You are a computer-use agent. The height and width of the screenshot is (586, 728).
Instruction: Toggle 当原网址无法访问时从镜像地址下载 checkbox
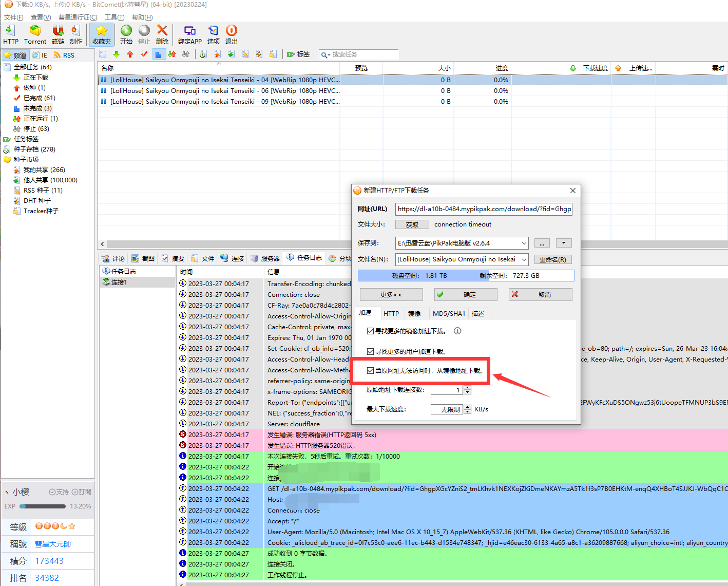point(370,370)
